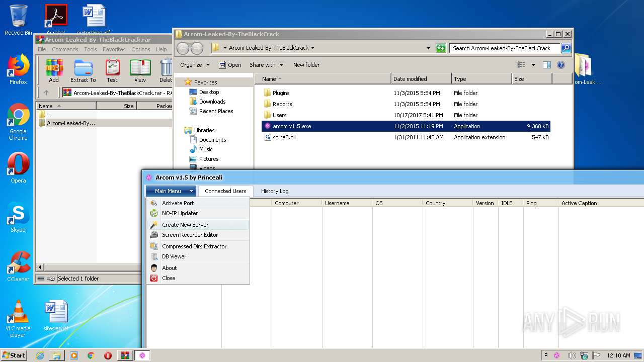Select Activate Port menu entry

coord(198,203)
